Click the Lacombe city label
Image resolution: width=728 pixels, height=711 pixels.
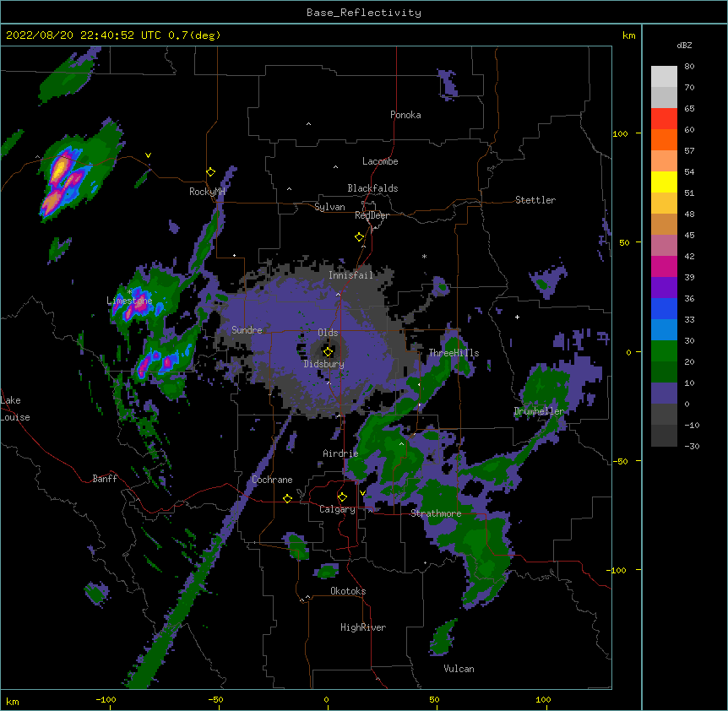[x=380, y=161]
